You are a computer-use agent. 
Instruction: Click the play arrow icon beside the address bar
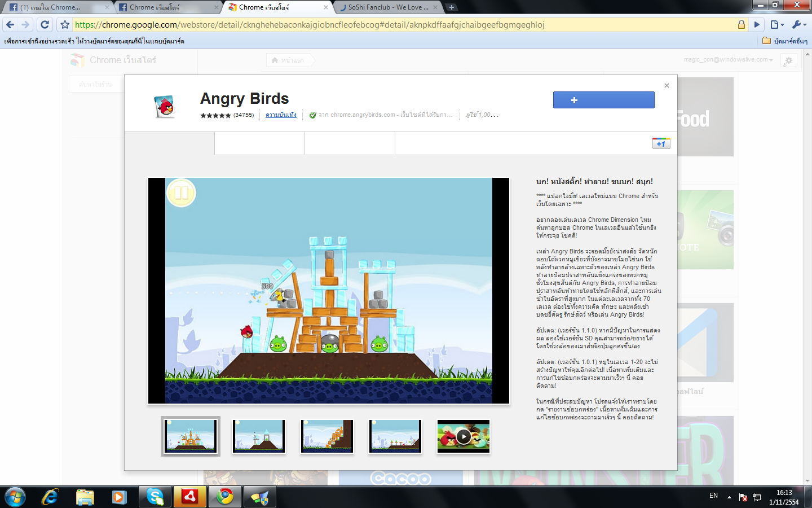point(757,25)
